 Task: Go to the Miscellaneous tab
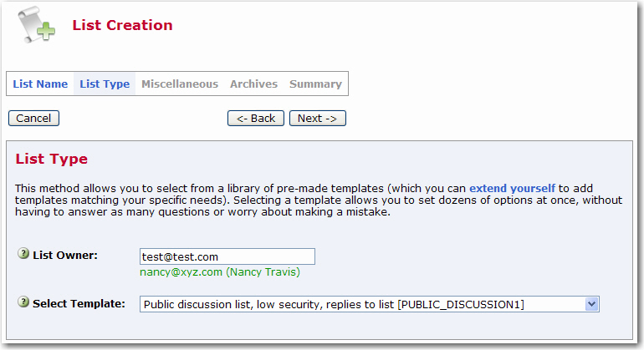[180, 84]
